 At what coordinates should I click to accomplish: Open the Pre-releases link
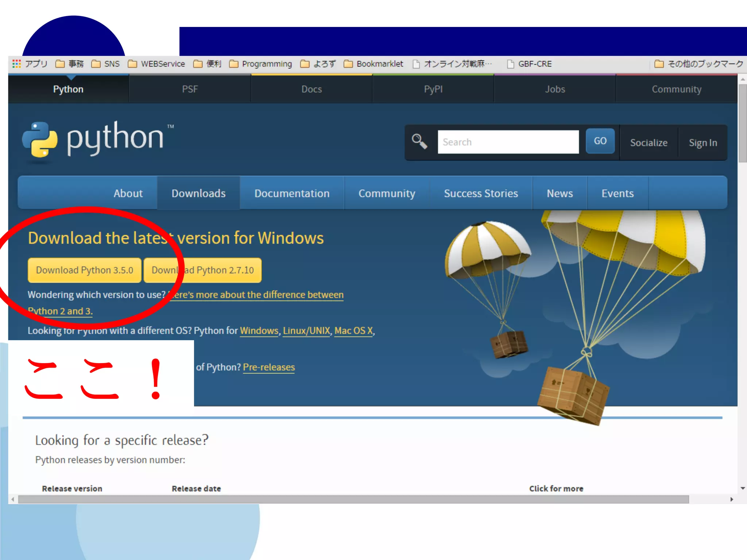coord(269,367)
